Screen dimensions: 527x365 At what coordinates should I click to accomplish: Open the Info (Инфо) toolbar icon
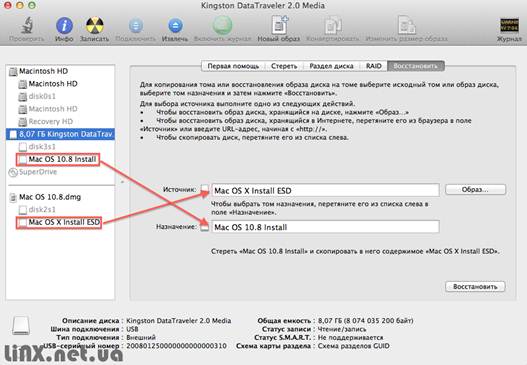[64, 25]
